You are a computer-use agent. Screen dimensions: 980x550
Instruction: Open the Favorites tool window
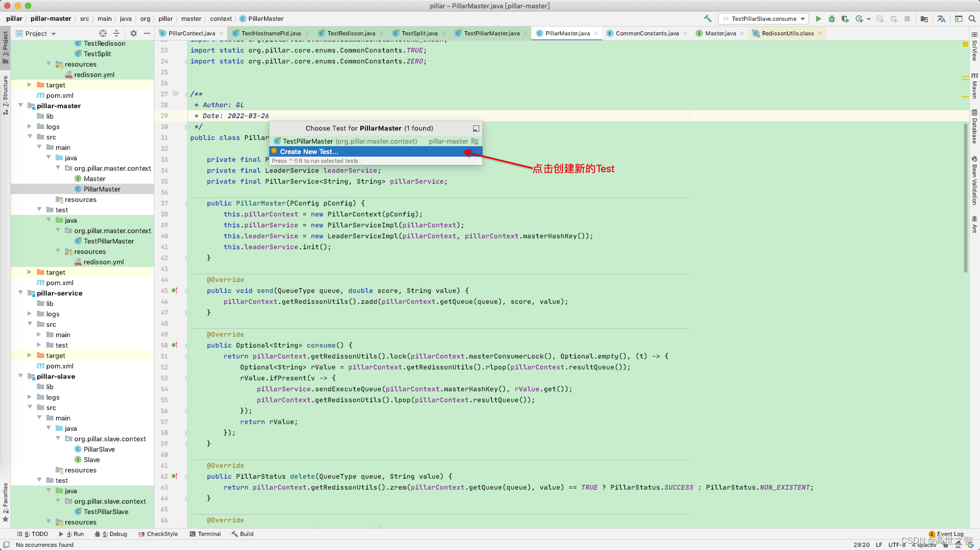tap(5, 503)
